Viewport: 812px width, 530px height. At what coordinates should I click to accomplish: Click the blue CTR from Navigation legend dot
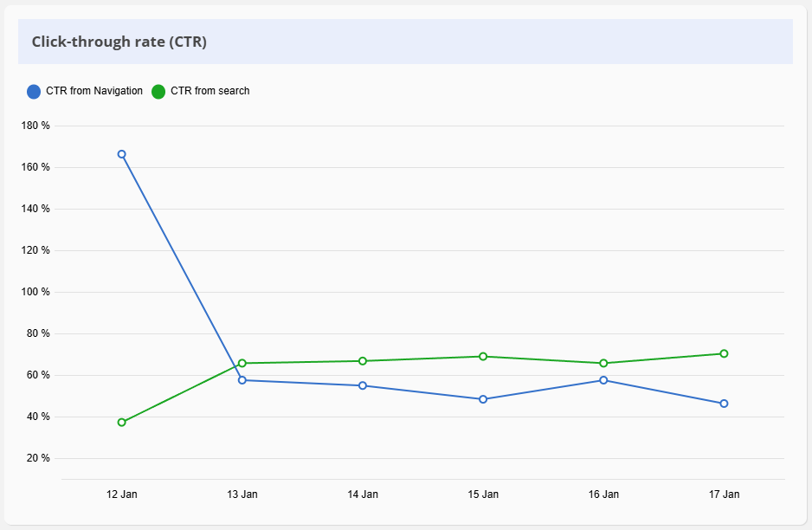click(x=34, y=92)
